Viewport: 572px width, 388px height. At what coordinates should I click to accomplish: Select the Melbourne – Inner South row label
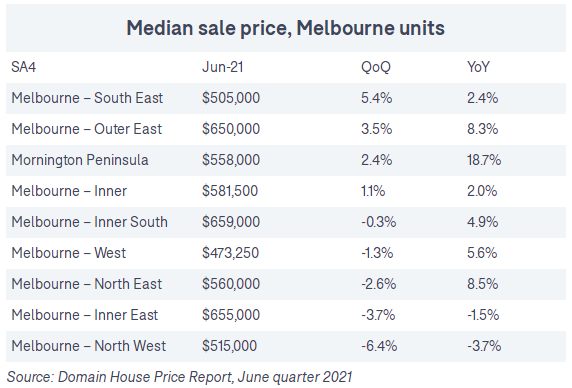[89, 222]
